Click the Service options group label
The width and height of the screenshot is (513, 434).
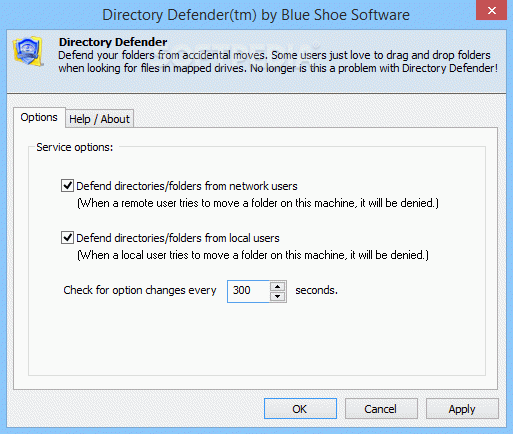[75, 147]
